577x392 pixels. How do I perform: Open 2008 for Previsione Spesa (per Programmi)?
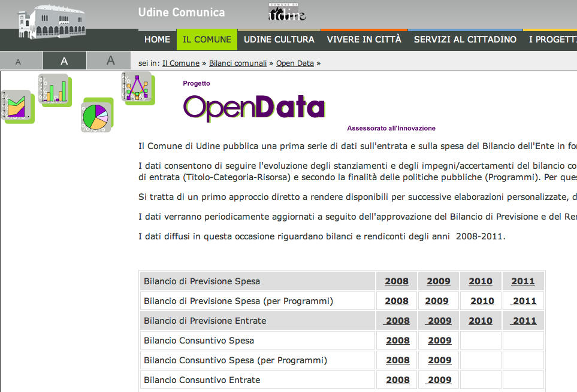[397, 301]
